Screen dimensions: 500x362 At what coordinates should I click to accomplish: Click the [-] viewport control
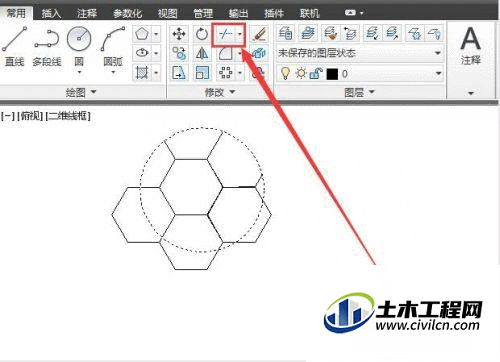[x=8, y=116]
